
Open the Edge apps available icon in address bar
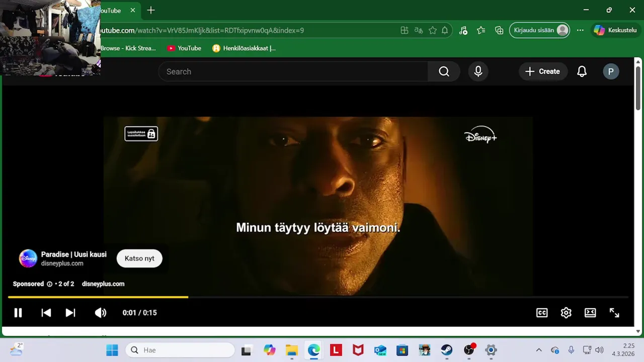click(405, 30)
